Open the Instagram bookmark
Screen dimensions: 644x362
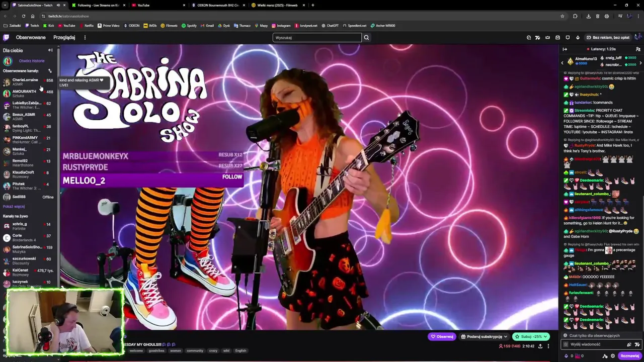(x=281, y=25)
